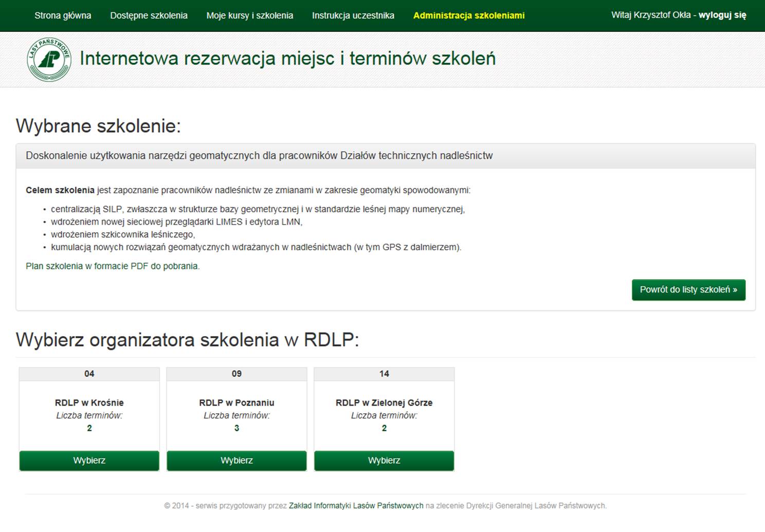This screenshot has width=765, height=532.
Task: Select Administracja szkoleniami in navigation
Action: coord(469,15)
